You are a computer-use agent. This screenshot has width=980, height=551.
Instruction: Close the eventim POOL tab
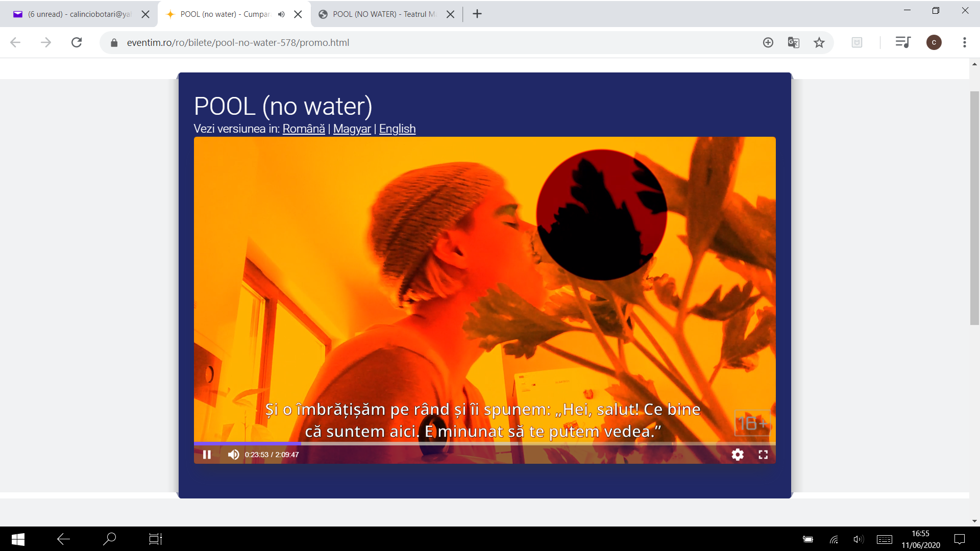pos(298,14)
